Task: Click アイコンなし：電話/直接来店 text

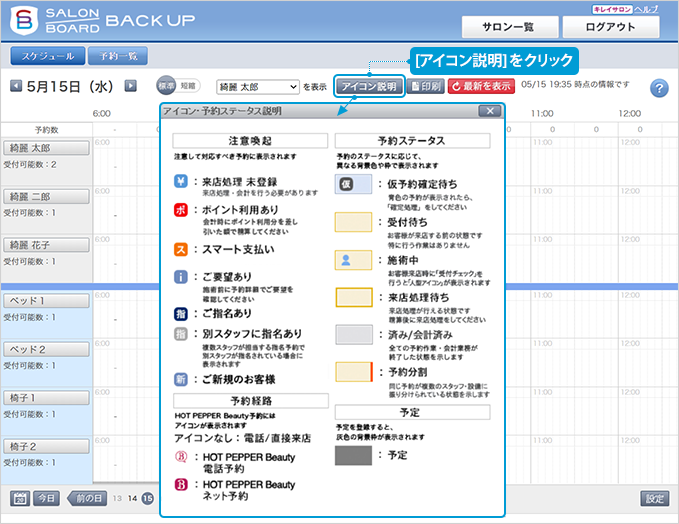Action: 242,438
